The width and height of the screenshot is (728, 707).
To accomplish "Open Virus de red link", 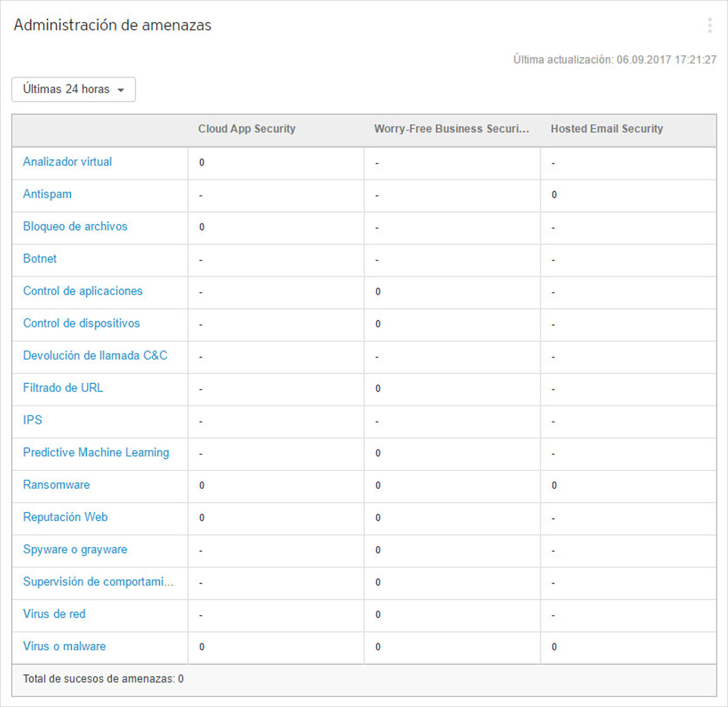I will 54,614.
